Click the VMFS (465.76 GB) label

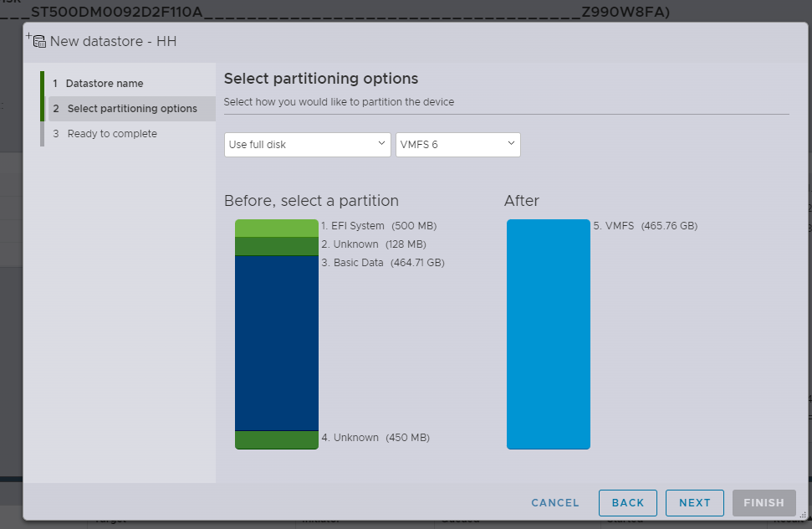pos(646,226)
